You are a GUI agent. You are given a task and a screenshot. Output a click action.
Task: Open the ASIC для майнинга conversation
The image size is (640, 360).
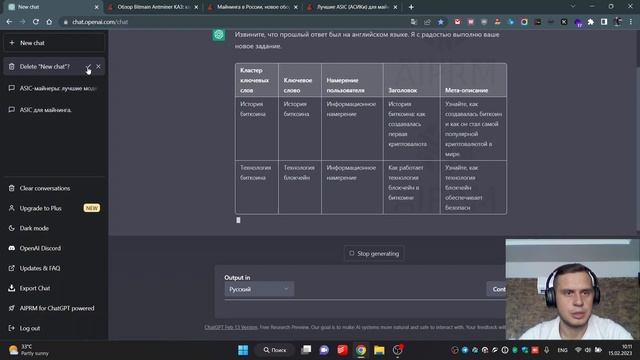53,110
